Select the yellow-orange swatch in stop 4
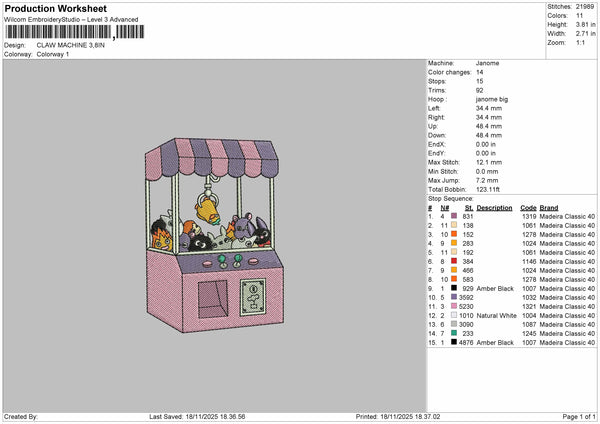600x424 pixels. coord(454,243)
